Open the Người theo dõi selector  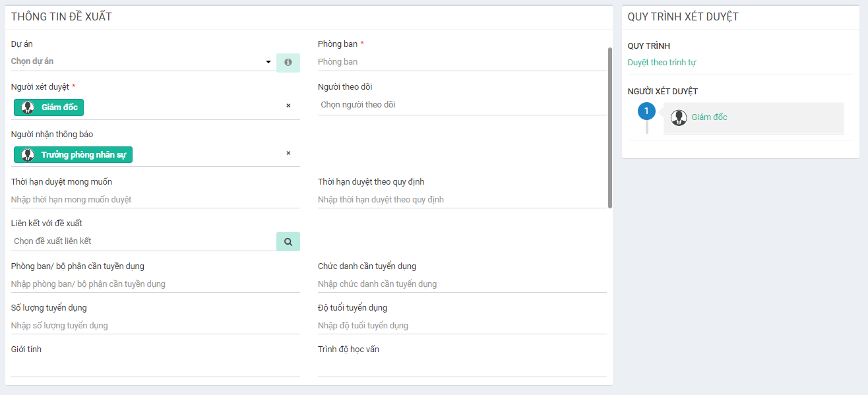[x=462, y=105]
